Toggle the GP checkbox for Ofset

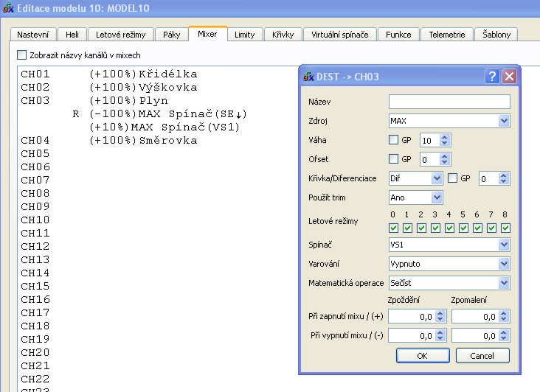coord(394,159)
